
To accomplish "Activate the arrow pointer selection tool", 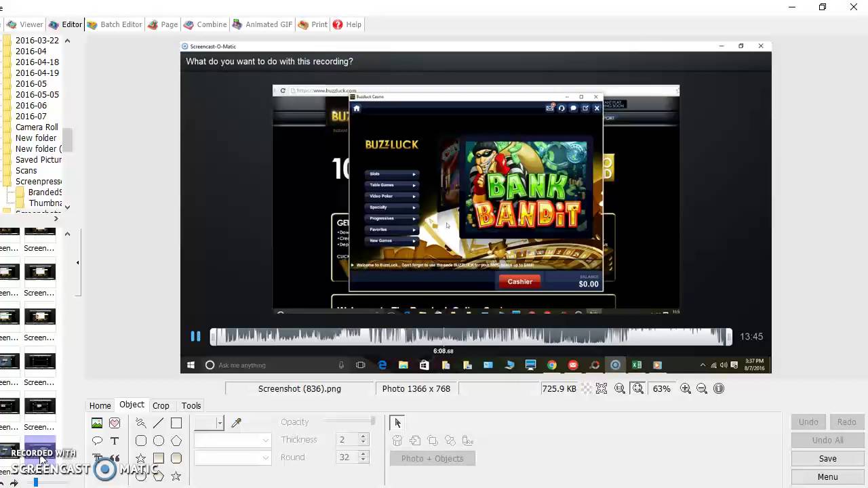I will 397,423.
